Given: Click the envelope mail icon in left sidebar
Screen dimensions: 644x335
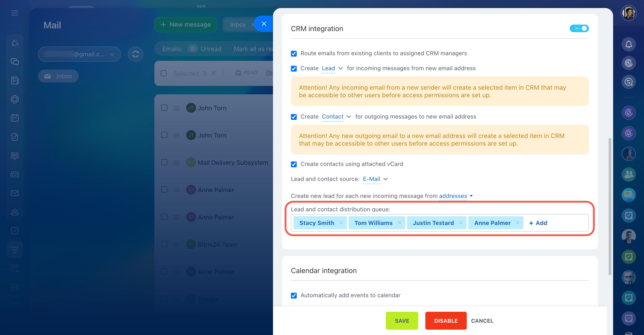Looking at the screenshot, I should (15, 193).
